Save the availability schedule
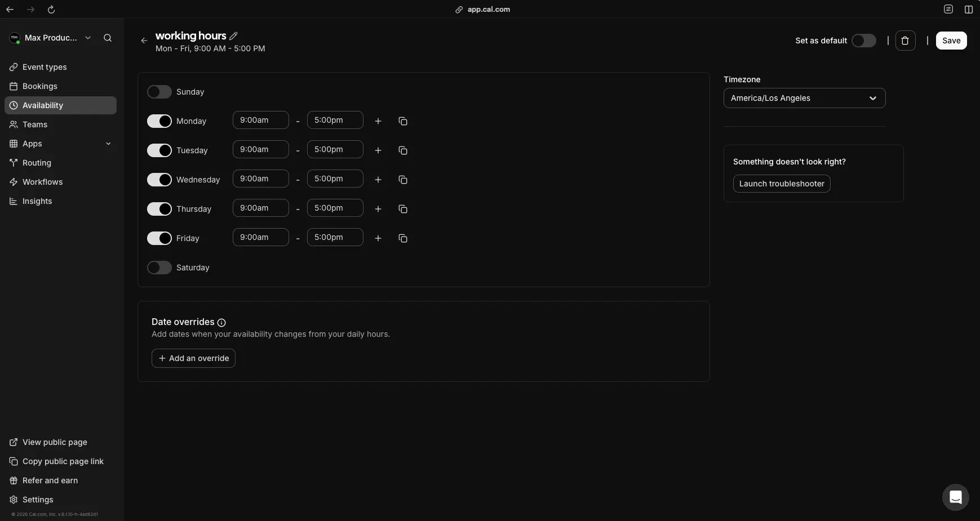 pyautogui.click(x=951, y=40)
